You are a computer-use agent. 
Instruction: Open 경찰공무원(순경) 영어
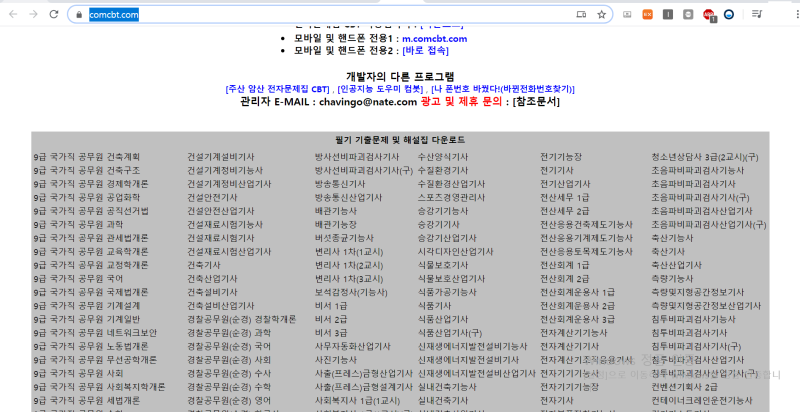(229, 401)
